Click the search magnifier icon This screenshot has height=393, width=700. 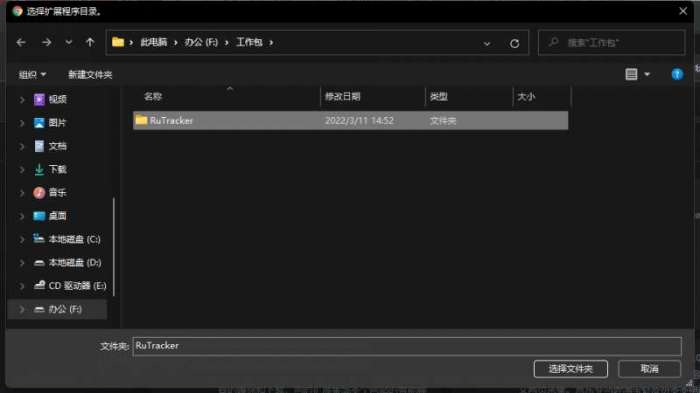click(554, 42)
